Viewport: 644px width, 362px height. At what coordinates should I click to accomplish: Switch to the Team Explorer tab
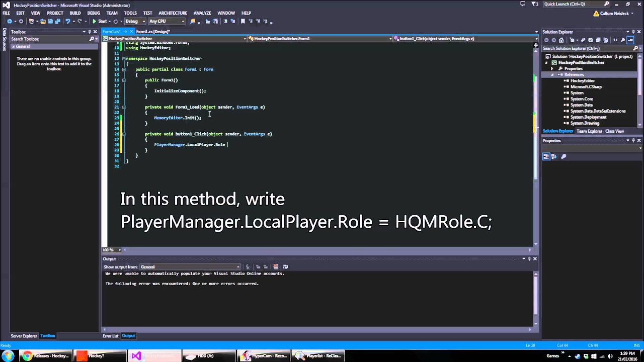click(x=589, y=131)
